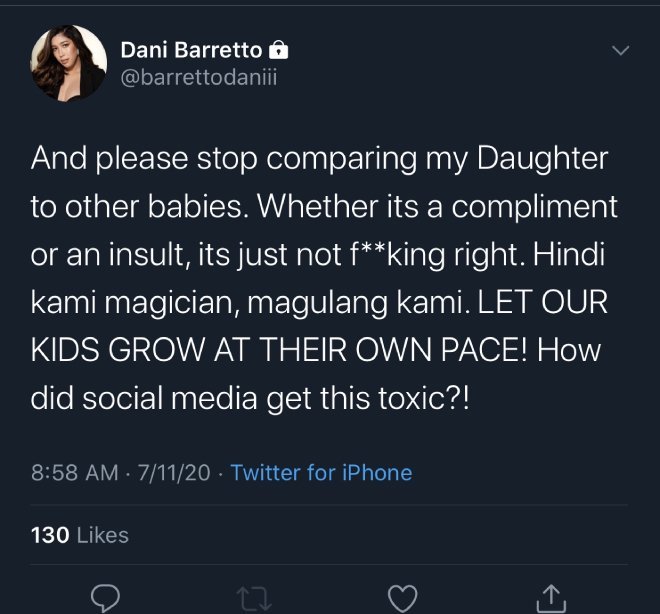View the Likes label list

click(x=103, y=535)
